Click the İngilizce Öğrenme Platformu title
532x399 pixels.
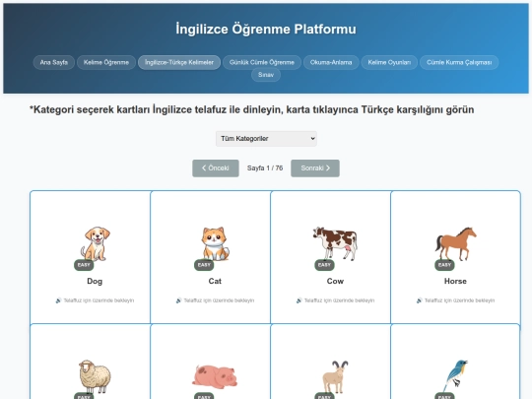[266, 30]
